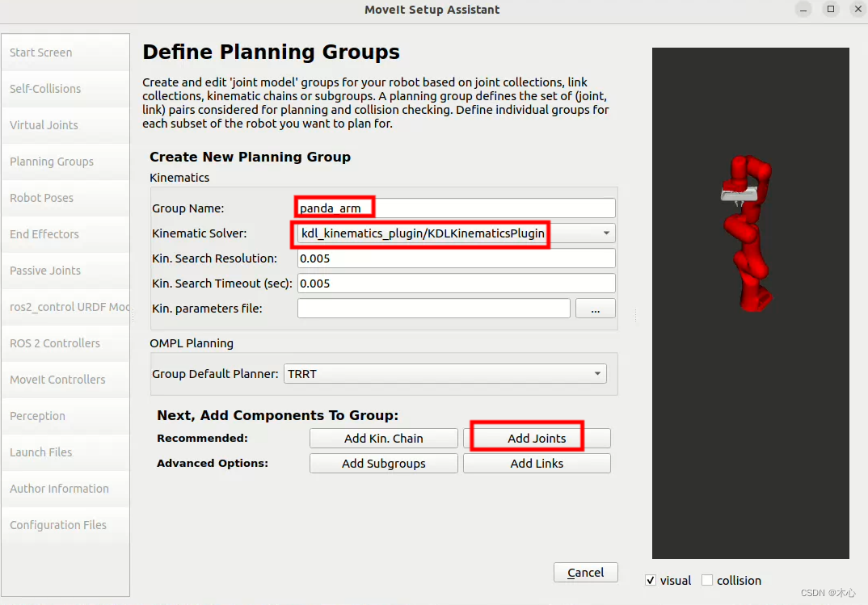Select the Perception page
Screen dimensions: 868x605
[65, 416]
